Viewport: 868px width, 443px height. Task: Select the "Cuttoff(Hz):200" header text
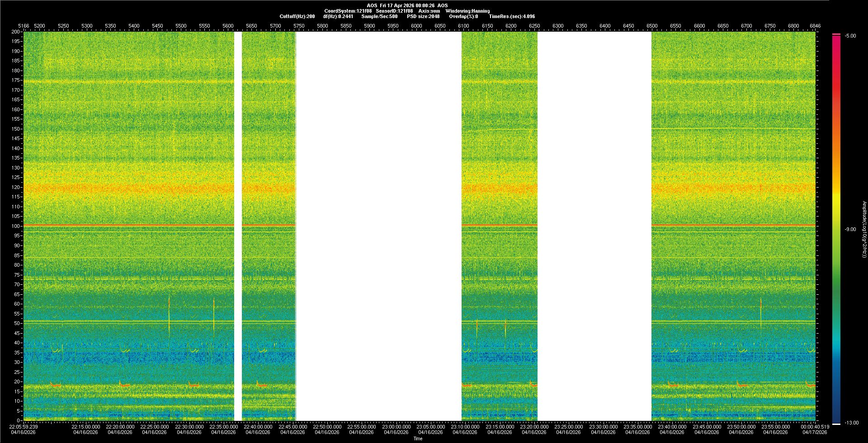pyautogui.click(x=297, y=16)
